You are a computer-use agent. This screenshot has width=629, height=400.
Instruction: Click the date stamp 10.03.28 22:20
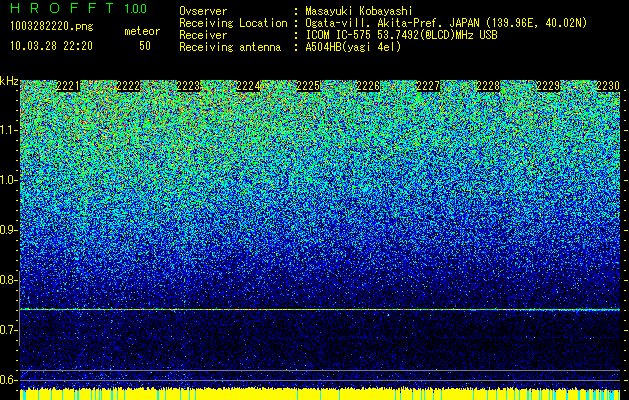pos(51,46)
